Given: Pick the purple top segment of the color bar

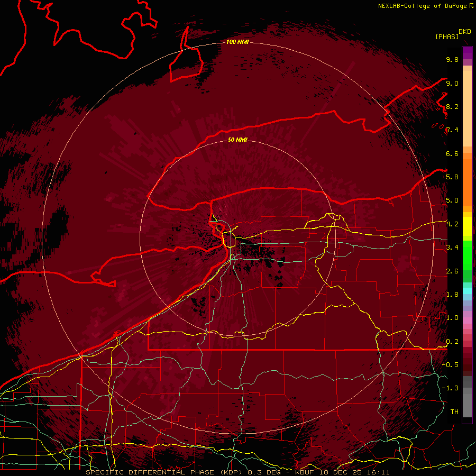Looking at the screenshot, I should [x=467, y=53].
